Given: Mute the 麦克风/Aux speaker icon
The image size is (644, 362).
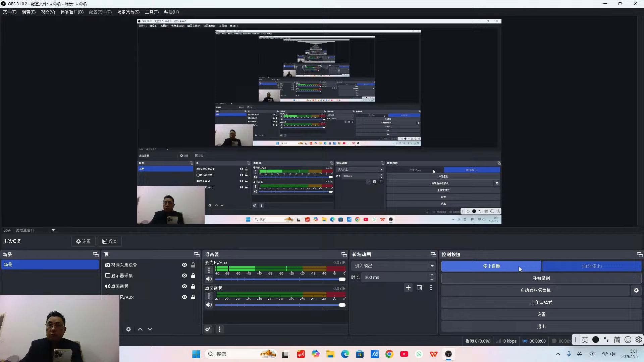Looking at the screenshot, I should coord(209,279).
